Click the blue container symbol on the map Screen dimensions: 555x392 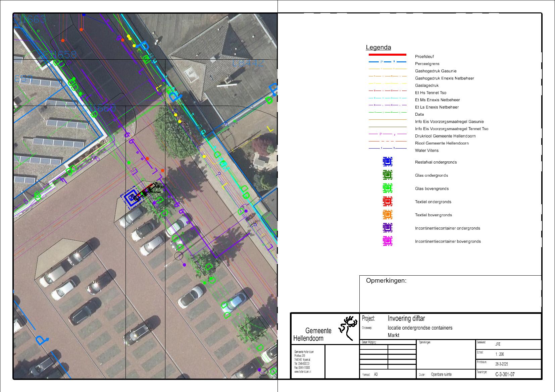[x=130, y=198]
